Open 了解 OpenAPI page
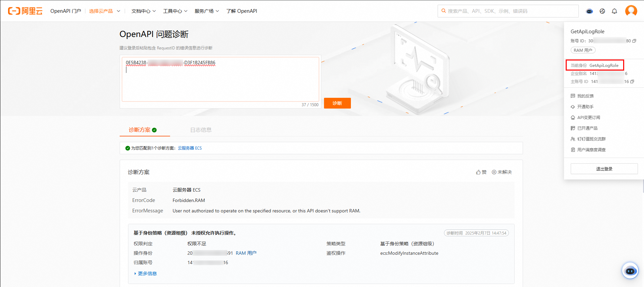 click(242, 11)
